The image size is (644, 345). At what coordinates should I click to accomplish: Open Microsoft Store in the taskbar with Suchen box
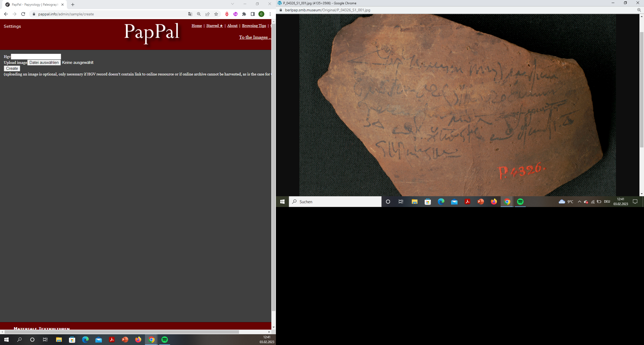click(x=428, y=202)
